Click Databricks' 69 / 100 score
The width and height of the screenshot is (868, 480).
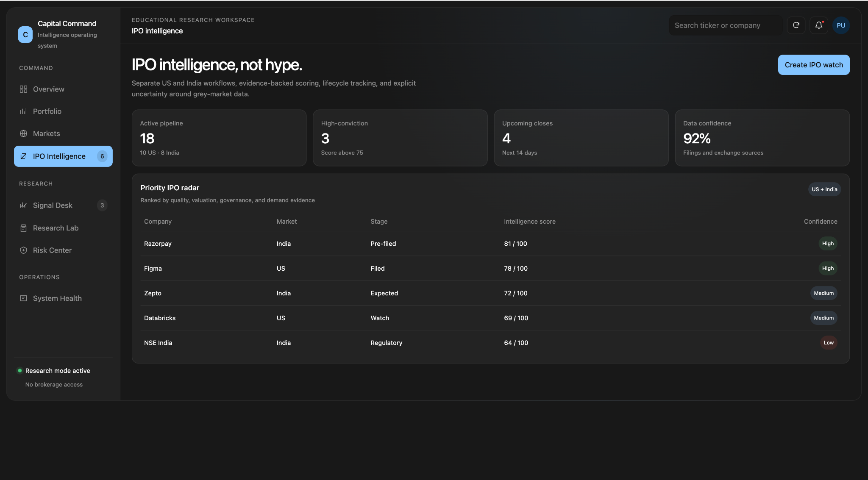point(516,318)
